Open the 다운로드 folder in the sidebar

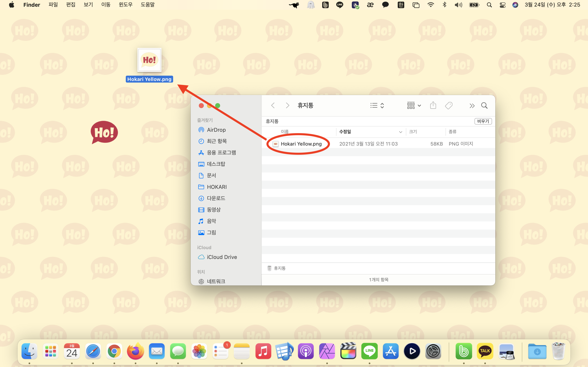coord(216,198)
